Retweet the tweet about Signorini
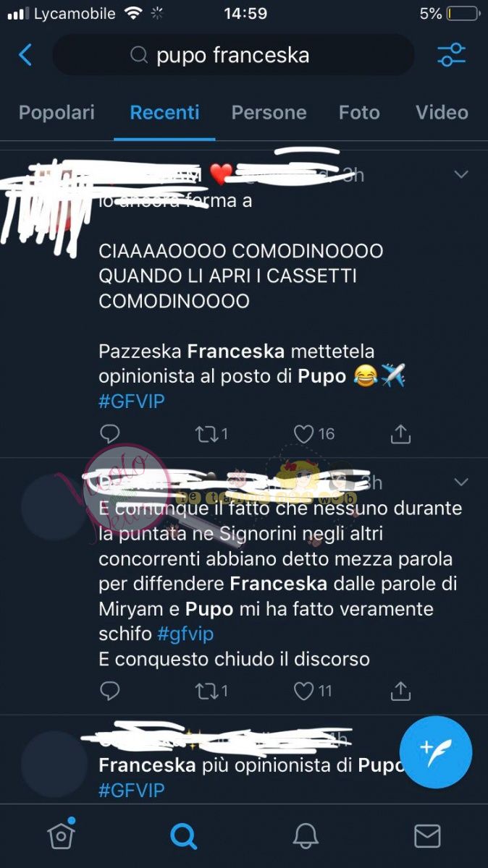The image size is (488, 868). coord(211,691)
